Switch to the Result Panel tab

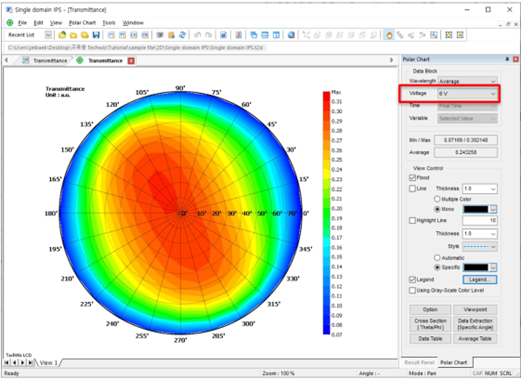click(419, 362)
